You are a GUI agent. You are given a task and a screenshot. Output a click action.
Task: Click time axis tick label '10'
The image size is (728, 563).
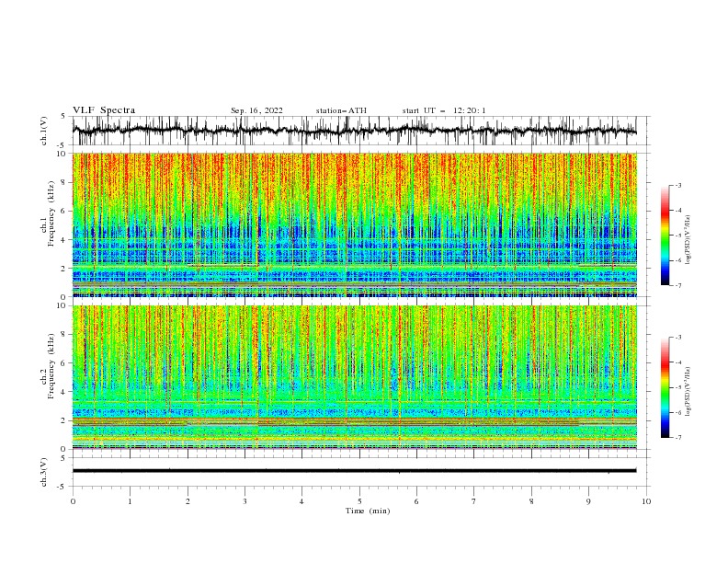(646, 501)
